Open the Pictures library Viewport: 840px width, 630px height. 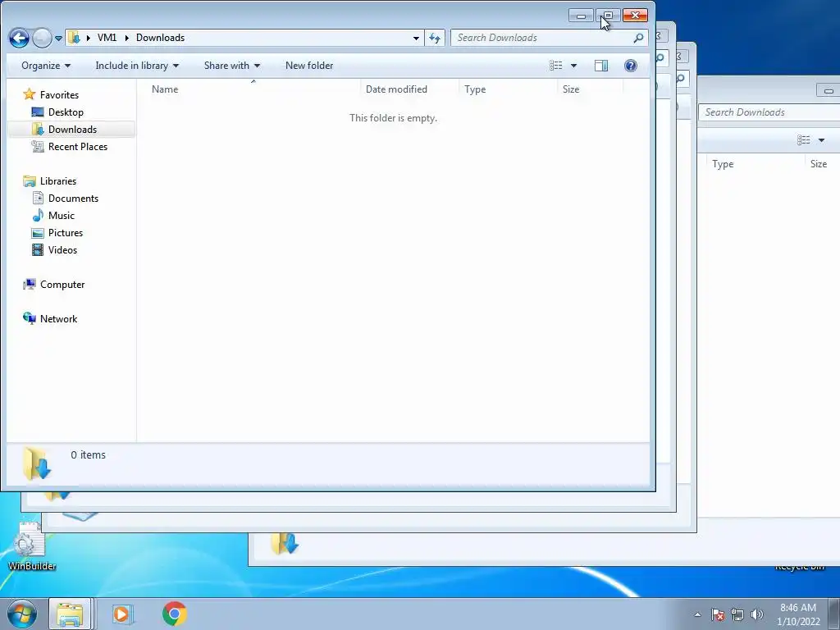point(66,232)
